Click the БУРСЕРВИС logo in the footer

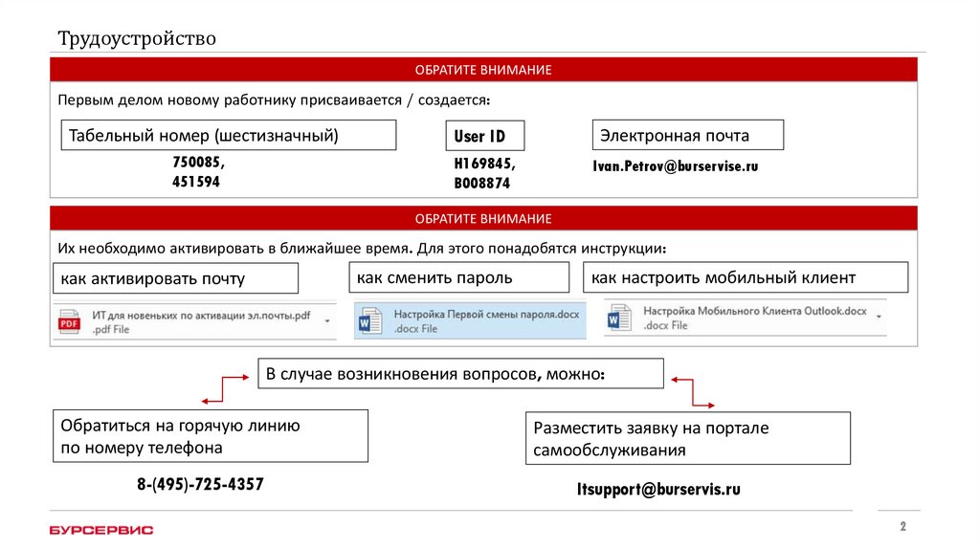tap(101, 530)
